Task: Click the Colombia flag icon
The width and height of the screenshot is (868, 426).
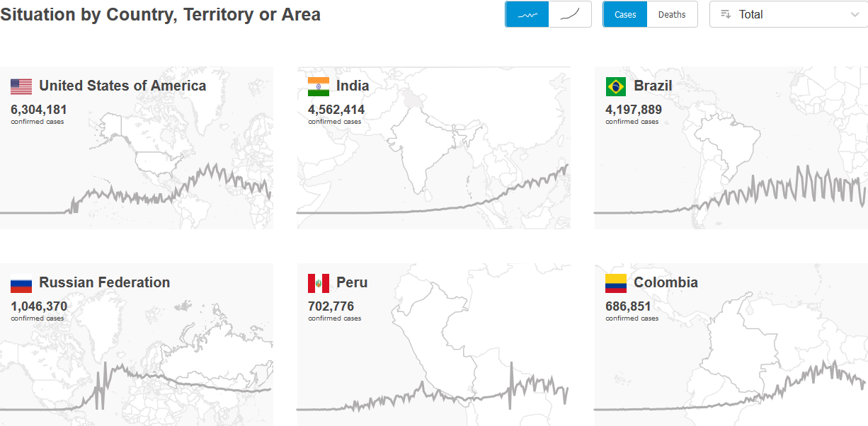Action: pos(616,283)
